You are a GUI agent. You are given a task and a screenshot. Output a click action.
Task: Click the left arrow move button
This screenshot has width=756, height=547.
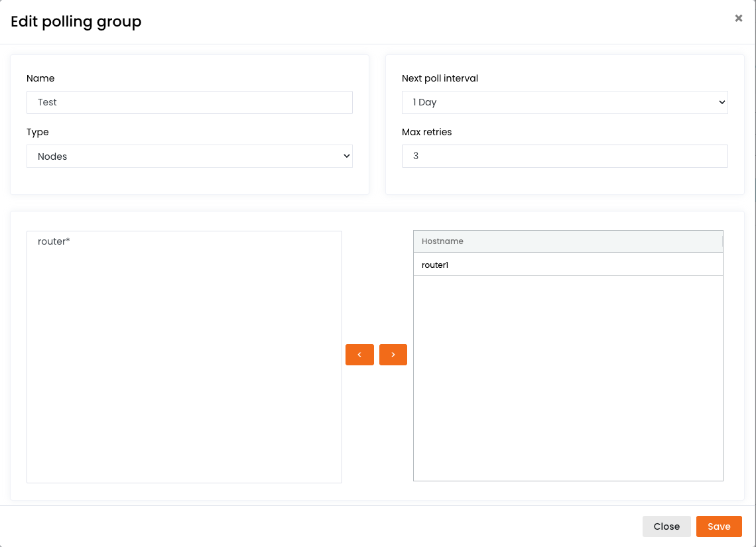pos(359,355)
